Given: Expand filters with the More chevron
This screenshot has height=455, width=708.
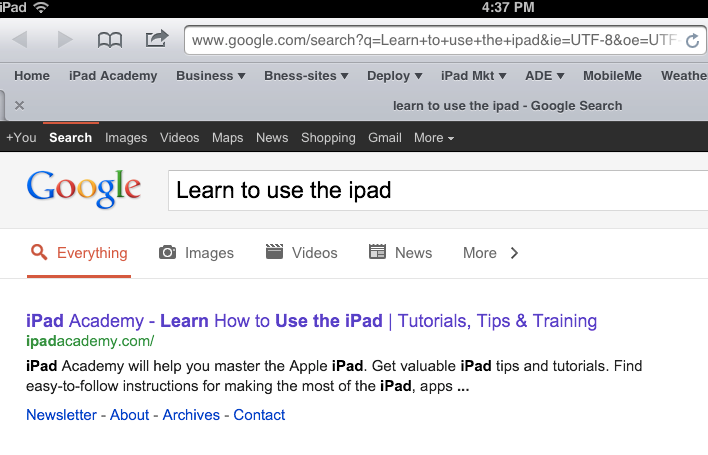Looking at the screenshot, I should (x=514, y=253).
